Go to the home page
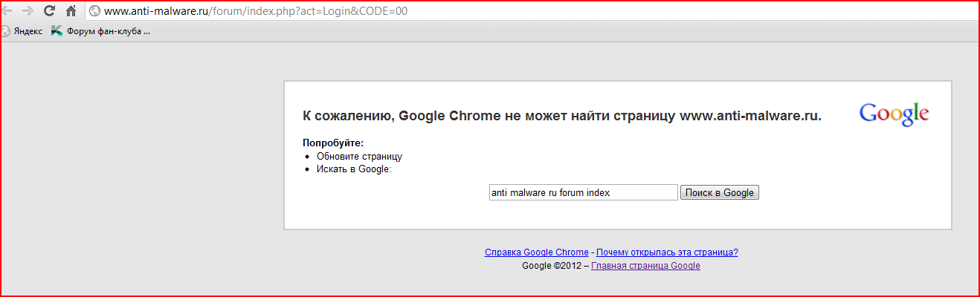Screen dimensions: 980x297 [71, 11]
